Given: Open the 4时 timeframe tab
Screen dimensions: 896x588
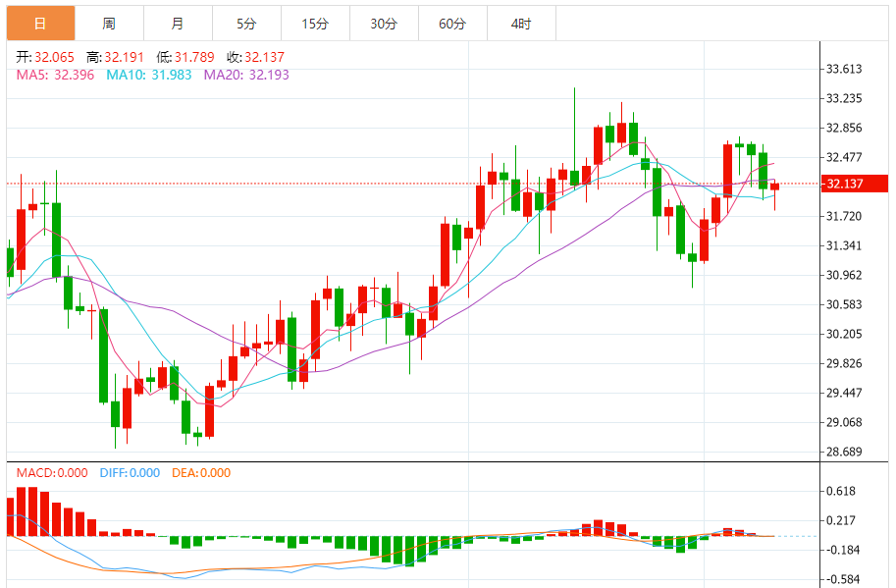Looking at the screenshot, I should pos(521,24).
